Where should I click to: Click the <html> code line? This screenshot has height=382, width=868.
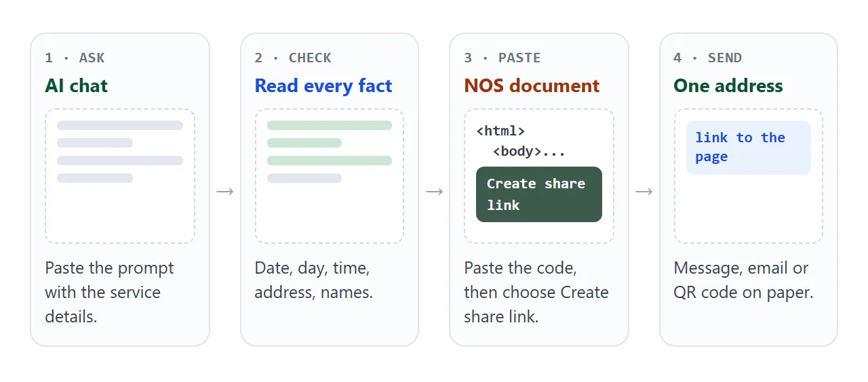(x=500, y=131)
